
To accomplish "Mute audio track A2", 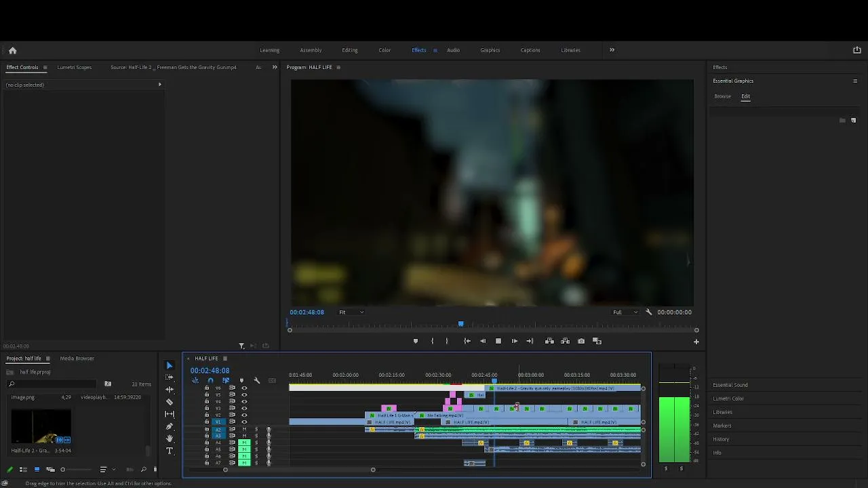I will tap(244, 429).
